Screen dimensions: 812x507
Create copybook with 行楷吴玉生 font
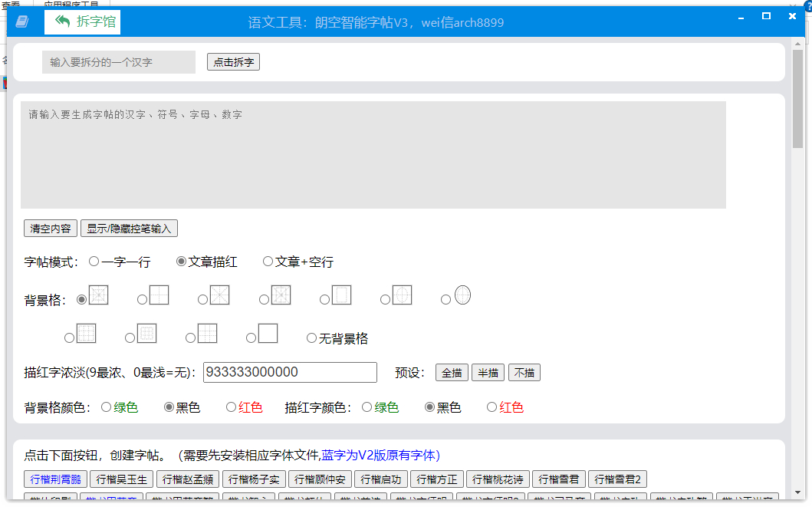122,479
